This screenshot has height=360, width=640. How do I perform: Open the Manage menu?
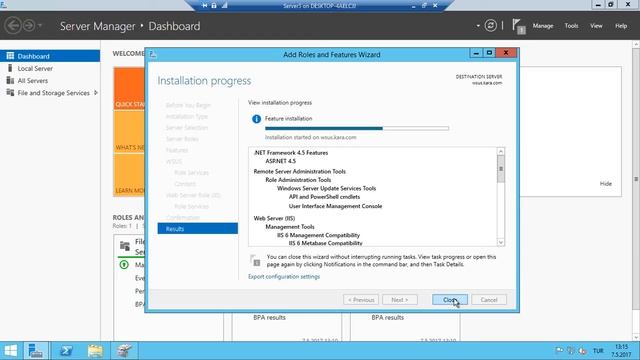point(542,26)
